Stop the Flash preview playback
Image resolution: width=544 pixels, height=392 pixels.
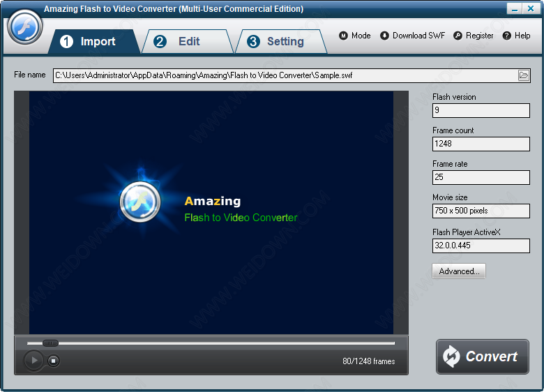(54, 361)
